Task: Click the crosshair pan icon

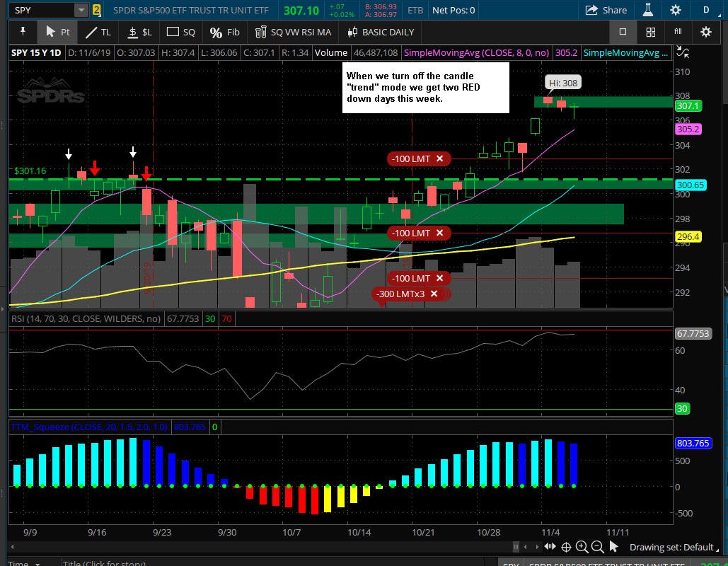Action: 566,548
